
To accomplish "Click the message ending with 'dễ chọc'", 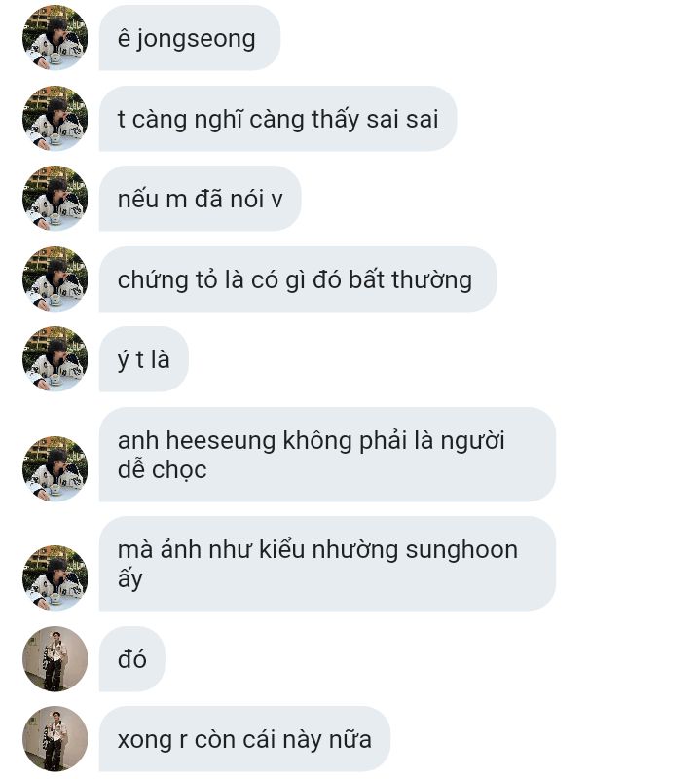I will tap(327, 454).
